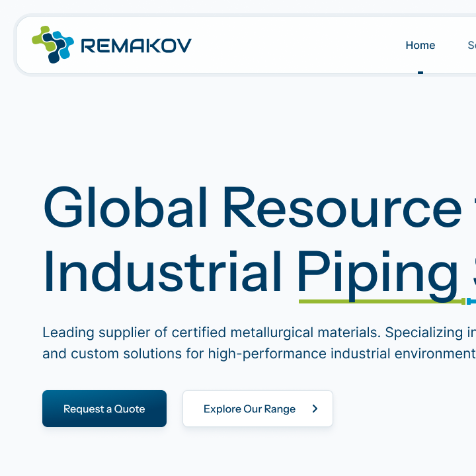Click the empty white area of the navbar
The height and width of the screenshot is (476, 476).
click(x=297, y=45)
